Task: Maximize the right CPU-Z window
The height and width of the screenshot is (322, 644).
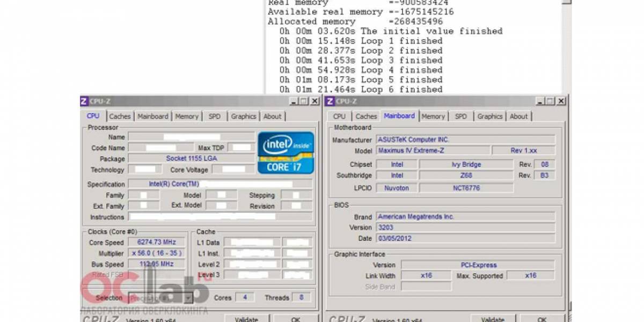Action: point(550,101)
